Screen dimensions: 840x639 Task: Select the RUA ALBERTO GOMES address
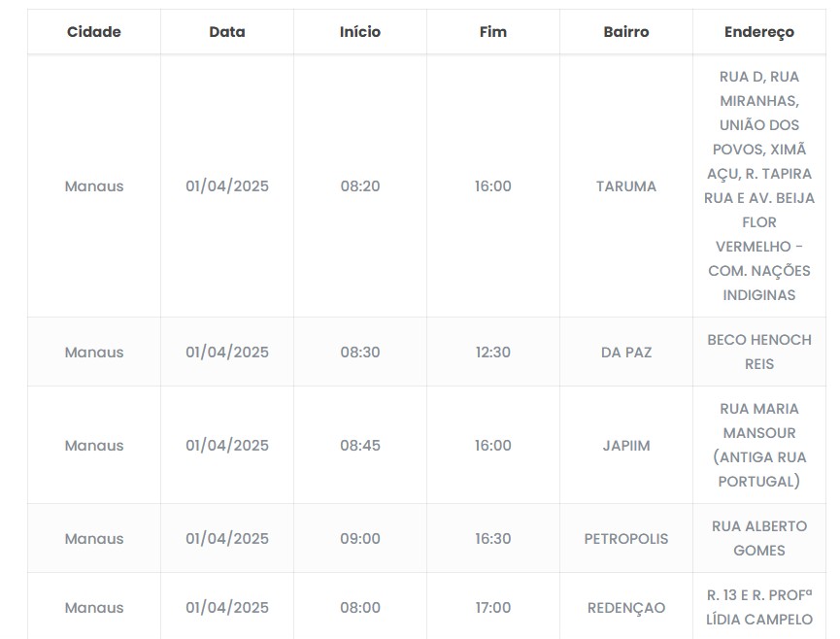(759, 539)
